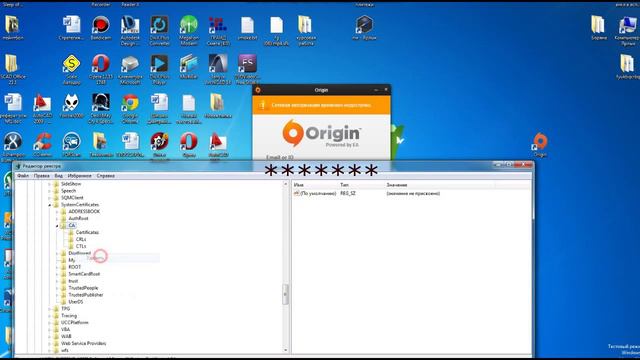Open the Правка menu
Screen dimensions: 640x360
tap(42, 176)
